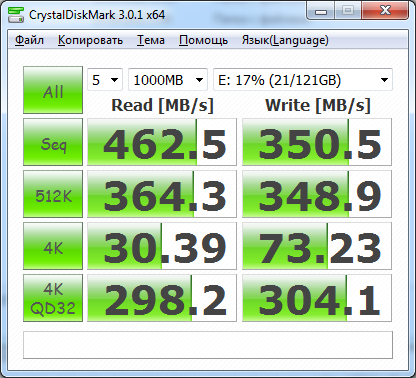
Task: Open the Копировать menu
Action: coord(90,40)
